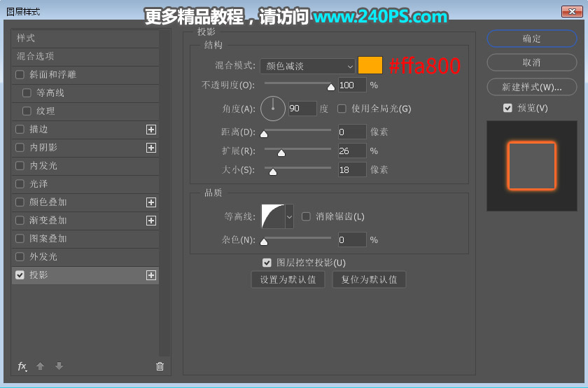Click the 等高线 contour curve thumbnail

click(x=273, y=216)
